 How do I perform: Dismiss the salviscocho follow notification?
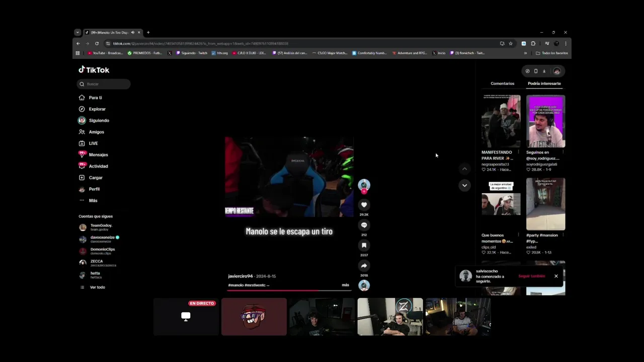click(556, 276)
